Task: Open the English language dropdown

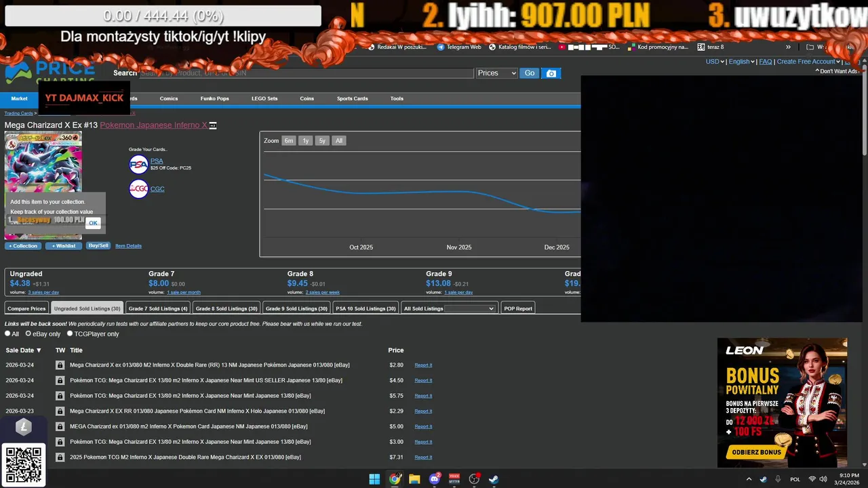Action: tap(741, 62)
